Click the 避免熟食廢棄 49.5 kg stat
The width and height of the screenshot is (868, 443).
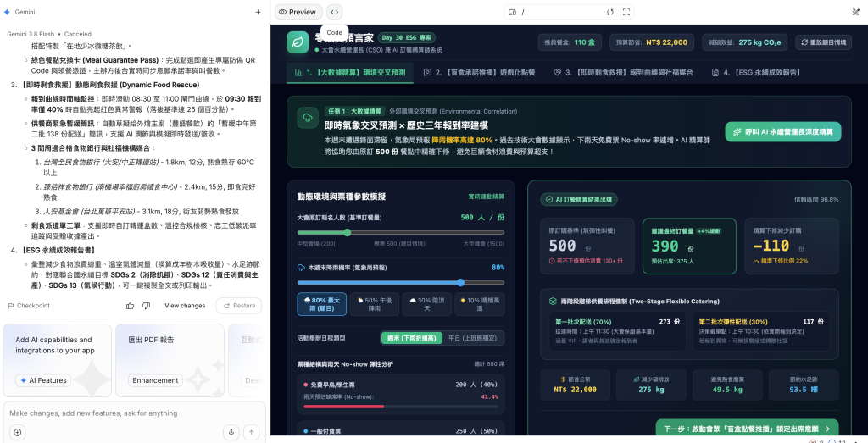pyautogui.click(x=726, y=385)
